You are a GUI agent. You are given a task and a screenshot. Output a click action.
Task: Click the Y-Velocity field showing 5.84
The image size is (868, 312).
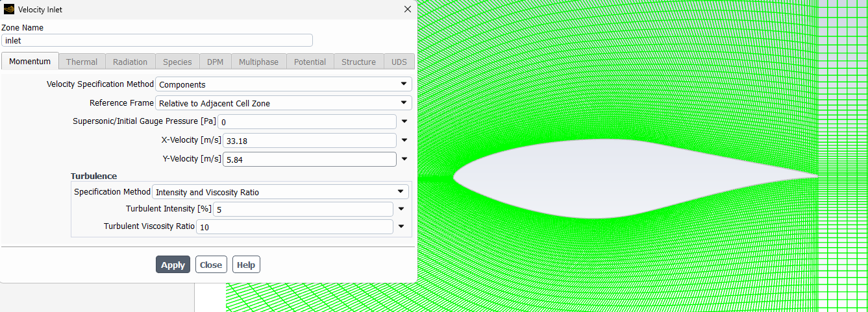click(309, 160)
